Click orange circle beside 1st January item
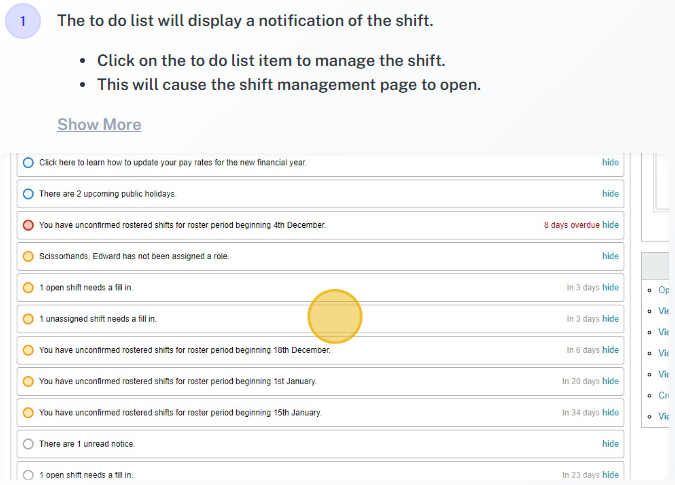The width and height of the screenshot is (675, 485). 28,381
